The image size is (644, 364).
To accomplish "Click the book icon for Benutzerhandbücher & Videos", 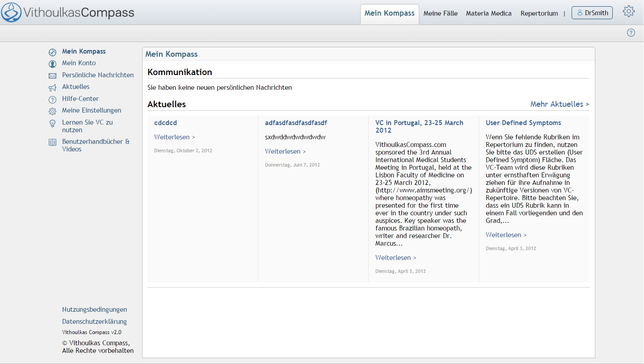I will tap(52, 142).
